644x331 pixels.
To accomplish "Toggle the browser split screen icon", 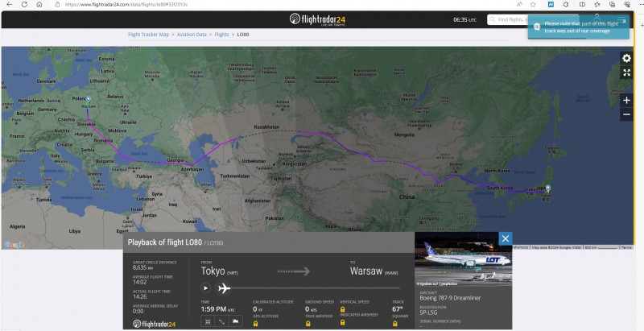I will tap(582, 5).
